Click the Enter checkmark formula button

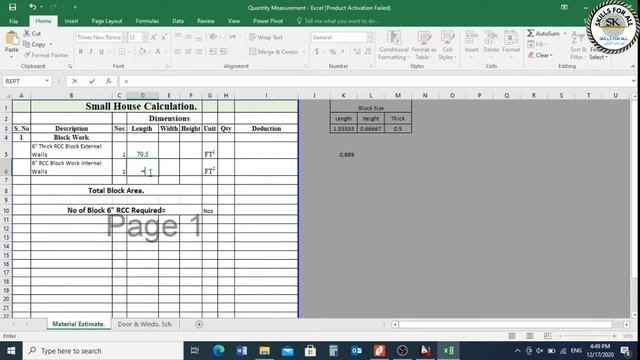click(92, 81)
